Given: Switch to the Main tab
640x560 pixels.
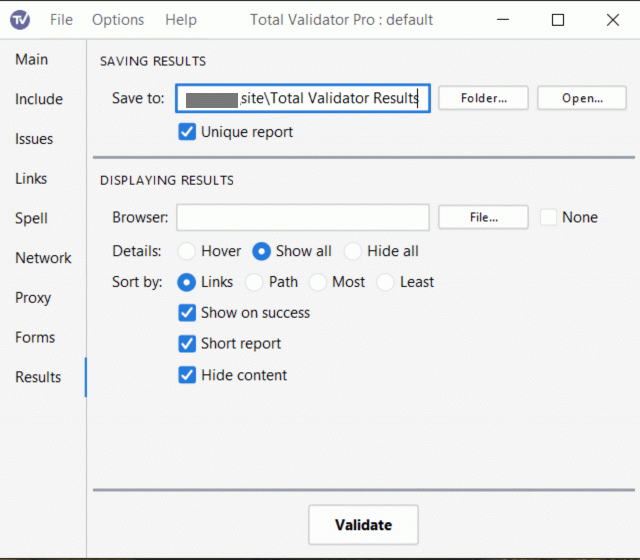Looking at the screenshot, I should pyautogui.click(x=31, y=59).
